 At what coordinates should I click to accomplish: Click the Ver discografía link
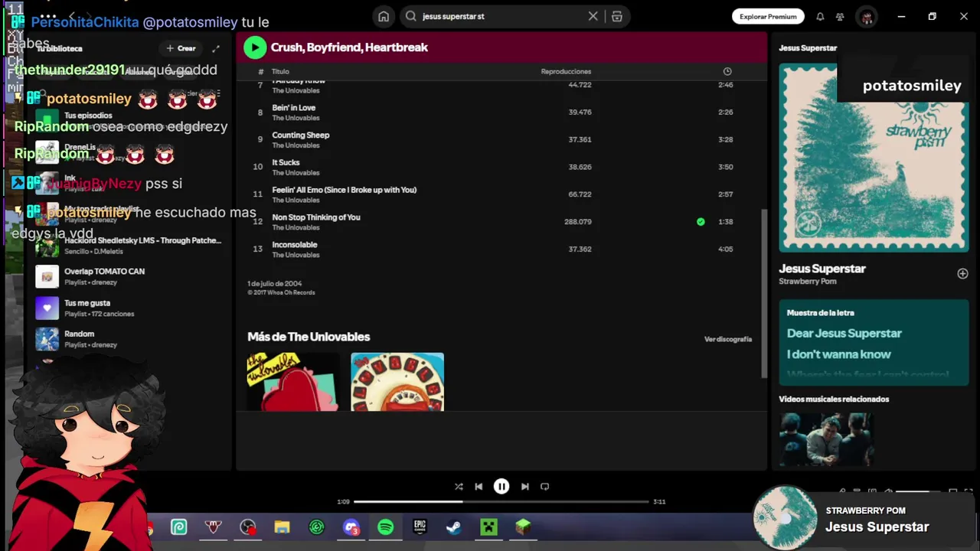[x=728, y=339]
